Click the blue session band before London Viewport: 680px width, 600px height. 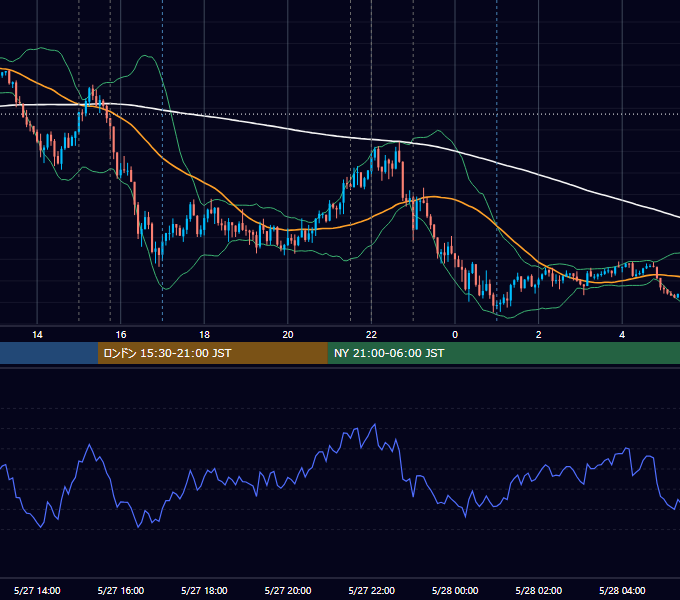49,353
